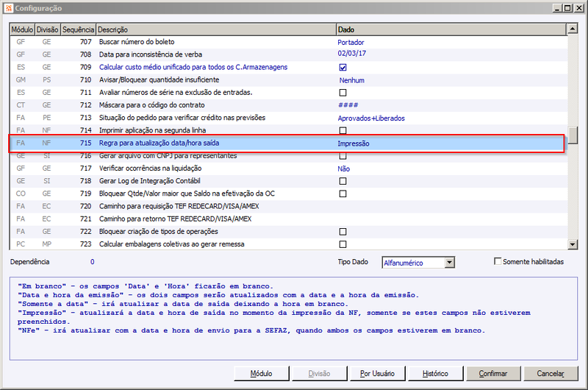Toggle checkbox for Calcular embalagens coletivas
Viewport: 588px width, 390px height.
click(x=343, y=244)
